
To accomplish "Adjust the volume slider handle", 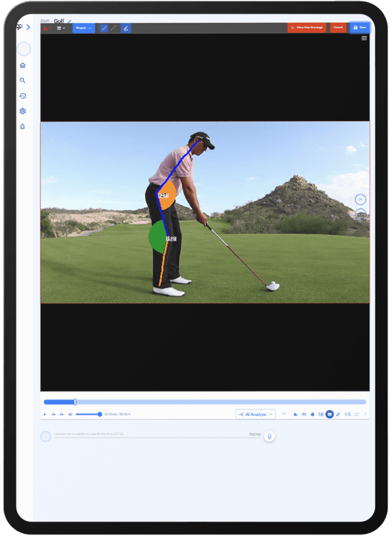I will click(100, 414).
